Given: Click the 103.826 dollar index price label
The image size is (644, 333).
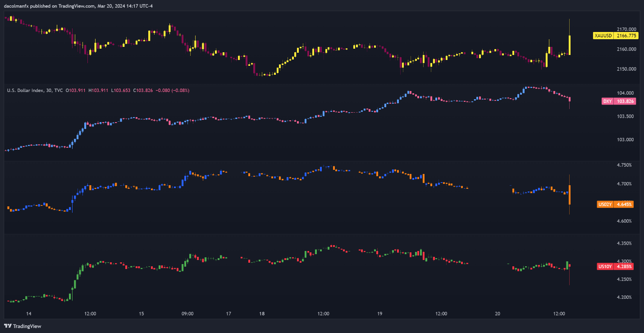Looking at the screenshot, I should tap(625, 101).
